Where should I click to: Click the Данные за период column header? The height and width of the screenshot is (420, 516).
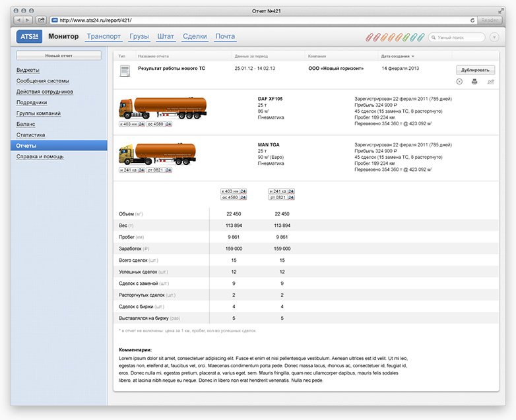point(251,56)
